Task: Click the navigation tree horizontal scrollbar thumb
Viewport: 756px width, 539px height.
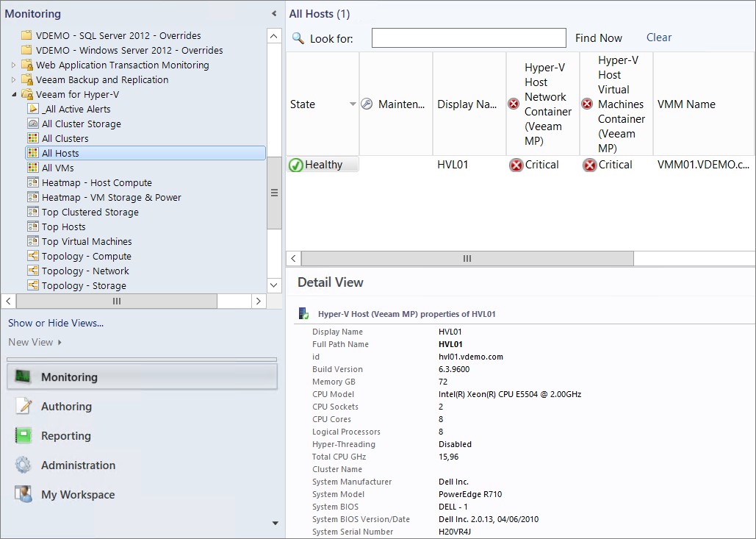Action: pos(117,301)
